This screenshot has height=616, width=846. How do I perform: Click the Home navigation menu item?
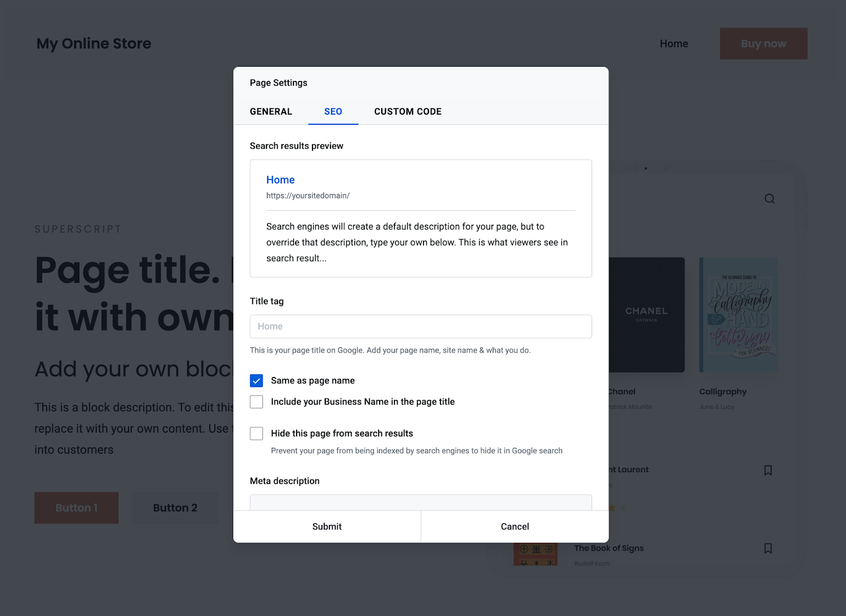pos(674,44)
